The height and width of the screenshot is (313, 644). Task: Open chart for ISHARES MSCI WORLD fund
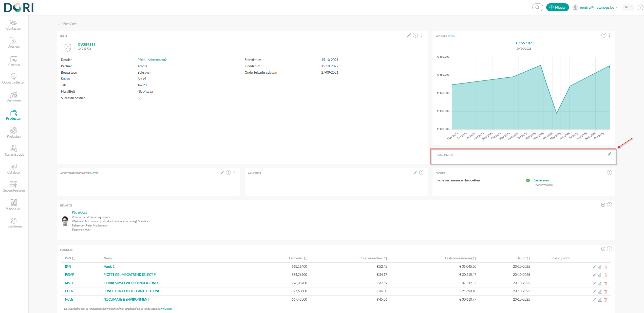point(600,283)
